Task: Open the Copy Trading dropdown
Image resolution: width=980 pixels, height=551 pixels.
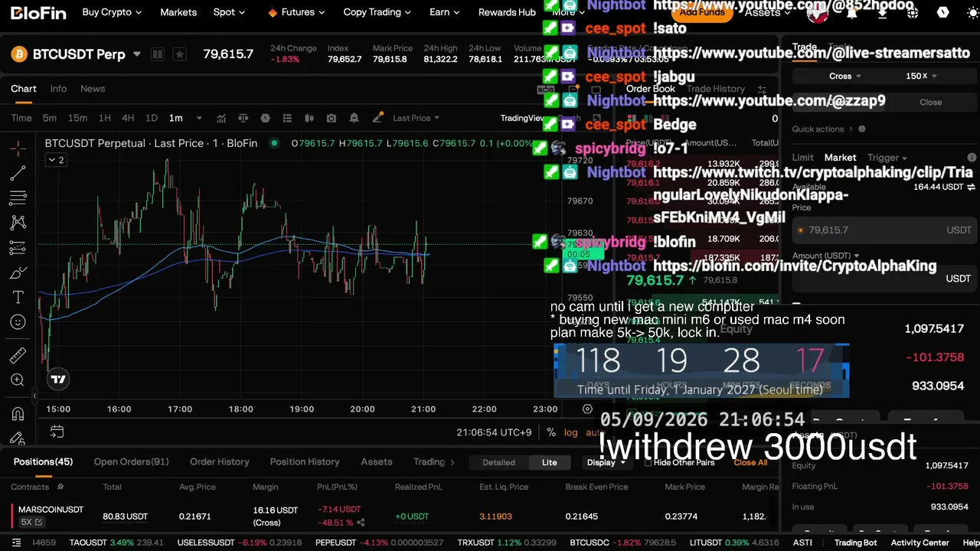Action: pos(377,12)
